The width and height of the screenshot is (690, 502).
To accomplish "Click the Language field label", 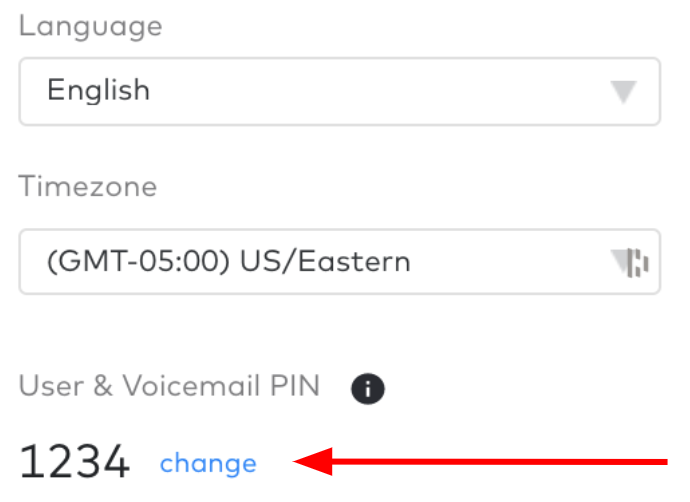I will [x=91, y=27].
